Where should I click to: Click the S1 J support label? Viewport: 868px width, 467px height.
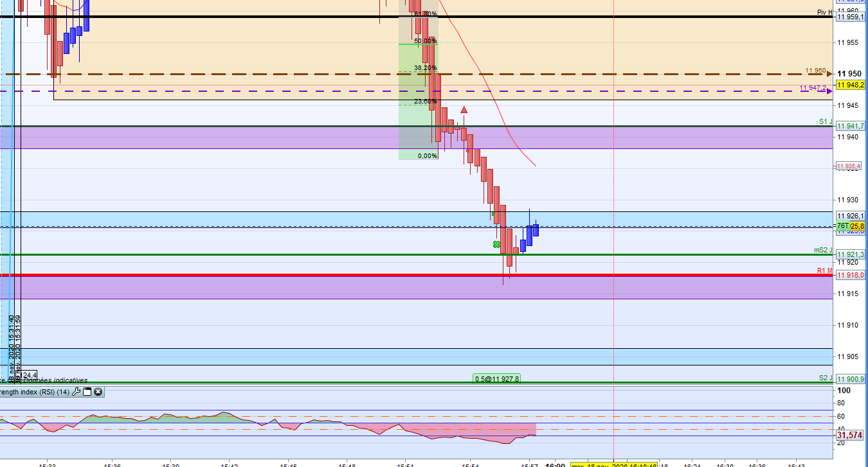click(x=826, y=121)
